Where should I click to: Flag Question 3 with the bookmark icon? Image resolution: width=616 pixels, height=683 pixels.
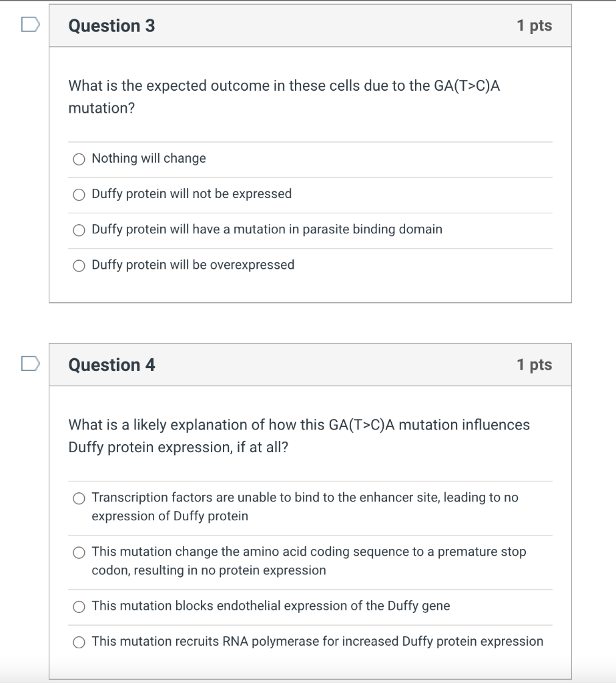coord(31,25)
